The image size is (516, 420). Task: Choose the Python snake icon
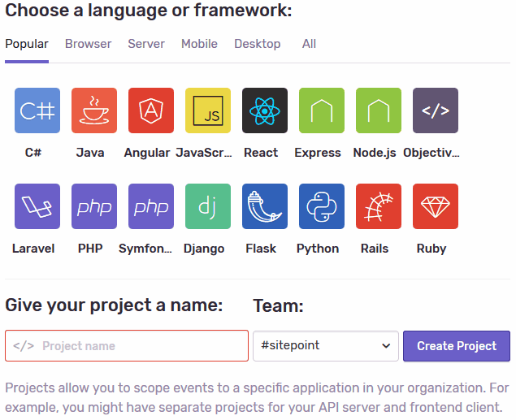pyautogui.click(x=322, y=206)
